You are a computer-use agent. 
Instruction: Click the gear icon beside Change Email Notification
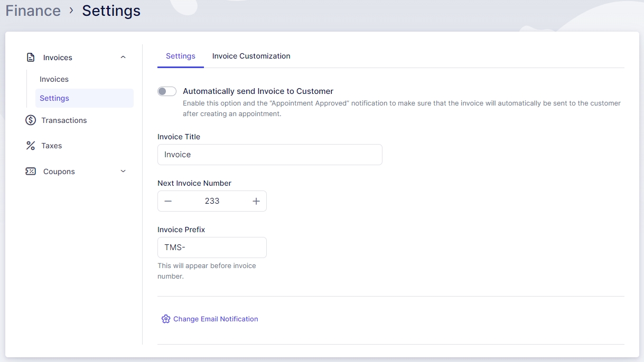166,319
